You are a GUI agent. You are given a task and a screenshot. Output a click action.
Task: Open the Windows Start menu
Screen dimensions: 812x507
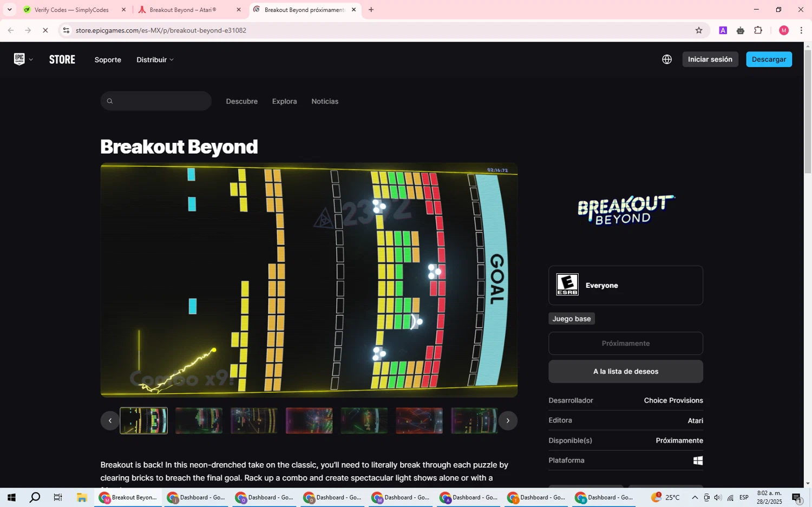(11, 497)
